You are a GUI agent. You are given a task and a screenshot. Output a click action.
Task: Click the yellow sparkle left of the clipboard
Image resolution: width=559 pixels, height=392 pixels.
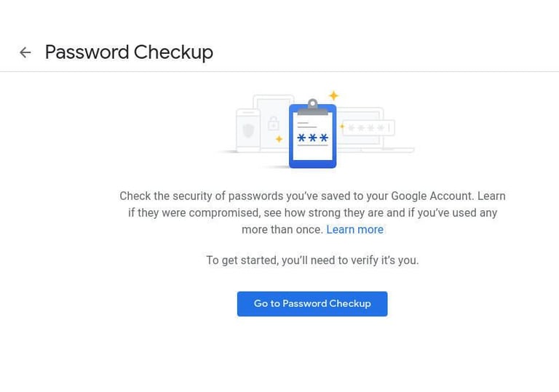(279, 139)
